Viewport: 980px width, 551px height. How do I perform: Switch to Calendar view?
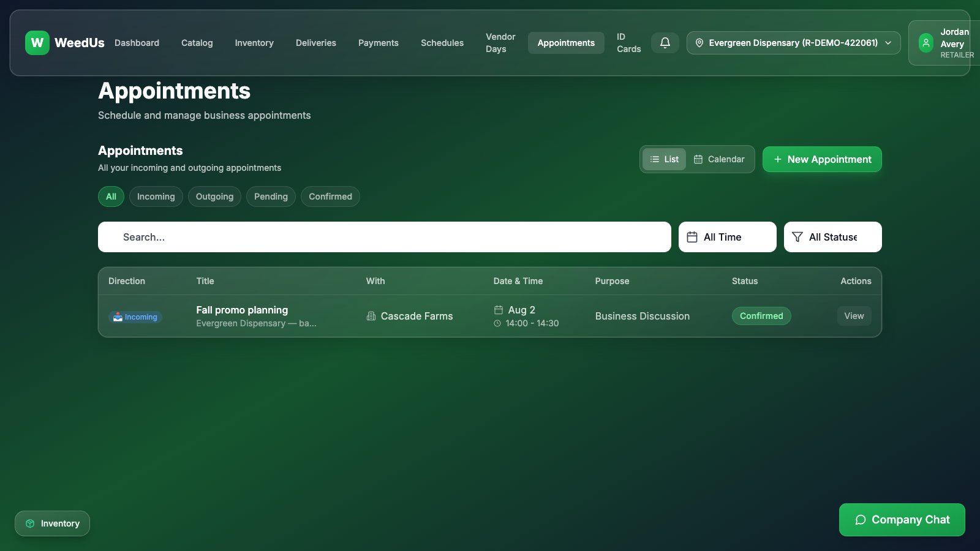click(x=719, y=159)
